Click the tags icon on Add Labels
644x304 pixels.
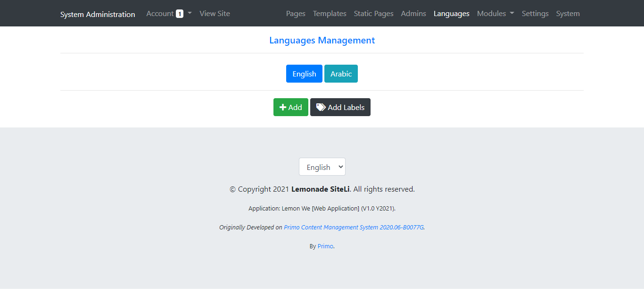coord(321,107)
